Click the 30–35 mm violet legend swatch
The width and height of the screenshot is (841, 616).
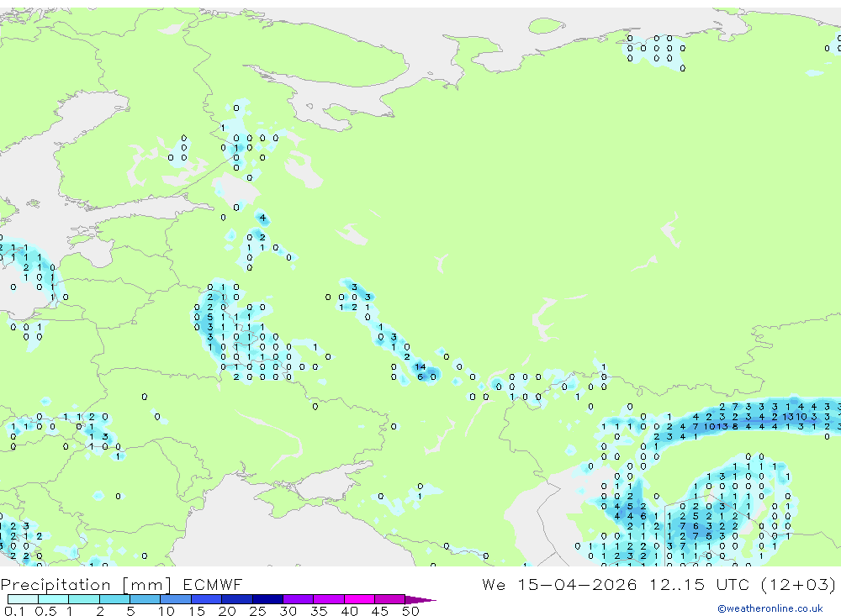click(x=299, y=599)
